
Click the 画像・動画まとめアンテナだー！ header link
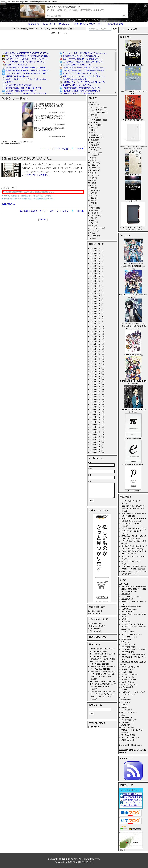[88, 24]
